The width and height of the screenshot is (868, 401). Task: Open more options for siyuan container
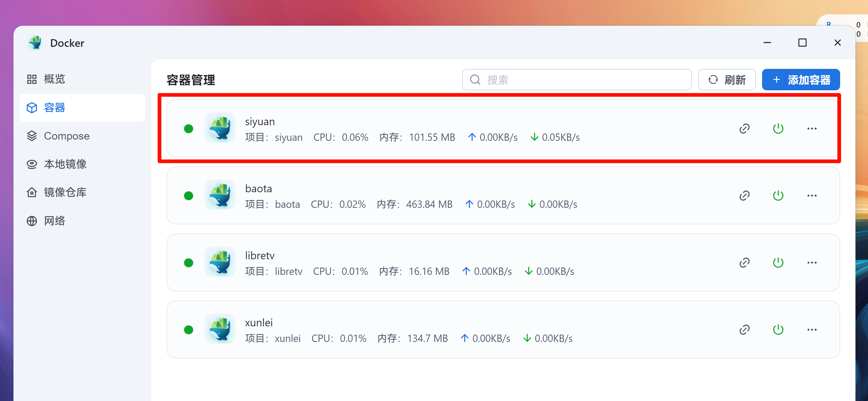click(x=812, y=128)
